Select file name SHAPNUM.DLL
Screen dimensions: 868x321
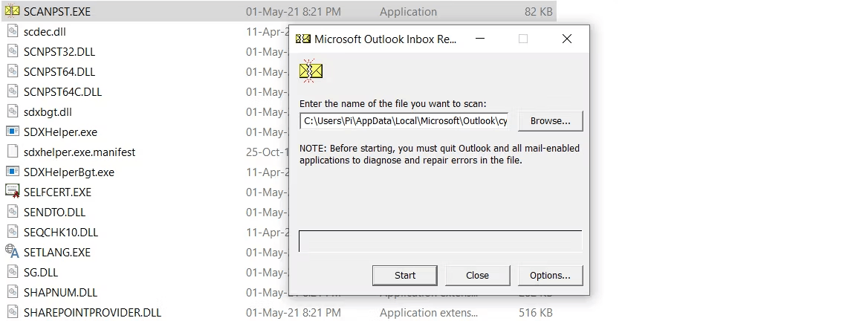pyautogui.click(x=60, y=292)
